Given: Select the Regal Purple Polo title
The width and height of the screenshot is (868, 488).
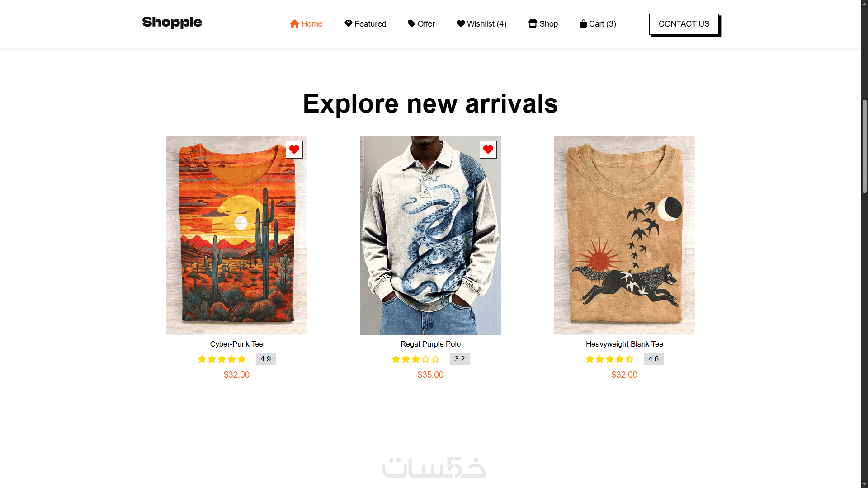Looking at the screenshot, I should tap(430, 344).
